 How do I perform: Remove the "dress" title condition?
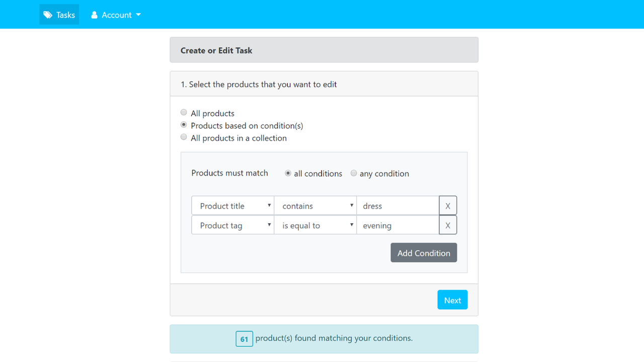click(448, 206)
